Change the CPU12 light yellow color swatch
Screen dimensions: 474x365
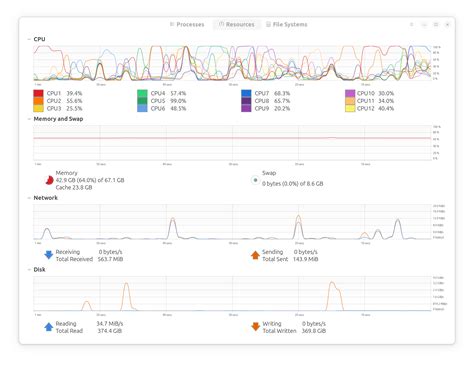(x=350, y=108)
